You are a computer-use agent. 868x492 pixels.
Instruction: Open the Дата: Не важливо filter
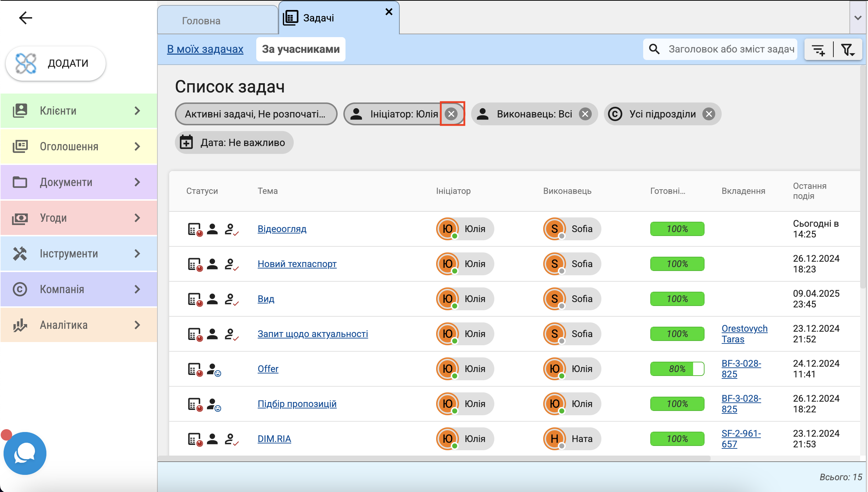point(234,142)
